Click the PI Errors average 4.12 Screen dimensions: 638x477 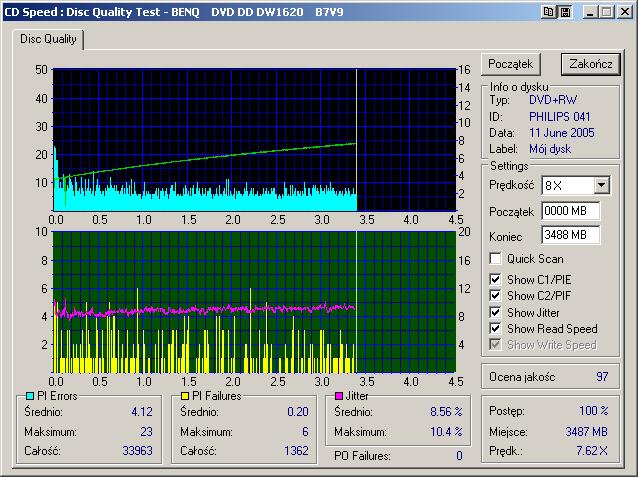[x=142, y=411]
